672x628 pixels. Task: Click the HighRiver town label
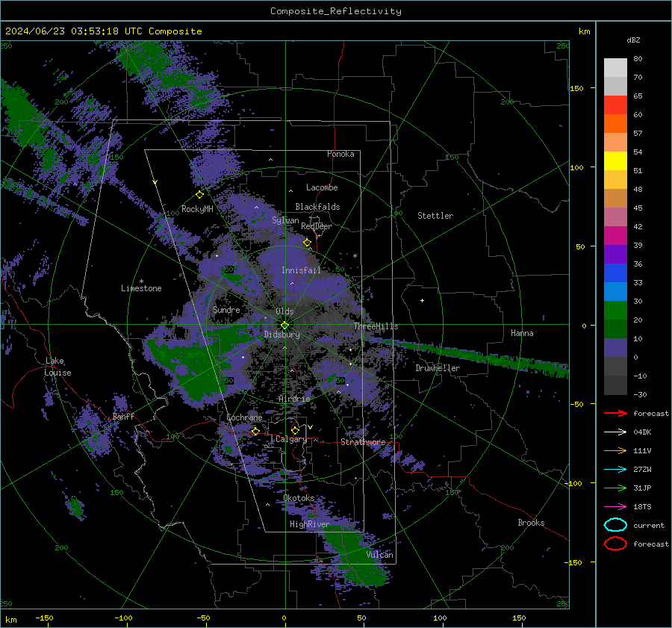pyautogui.click(x=309, y=524)
